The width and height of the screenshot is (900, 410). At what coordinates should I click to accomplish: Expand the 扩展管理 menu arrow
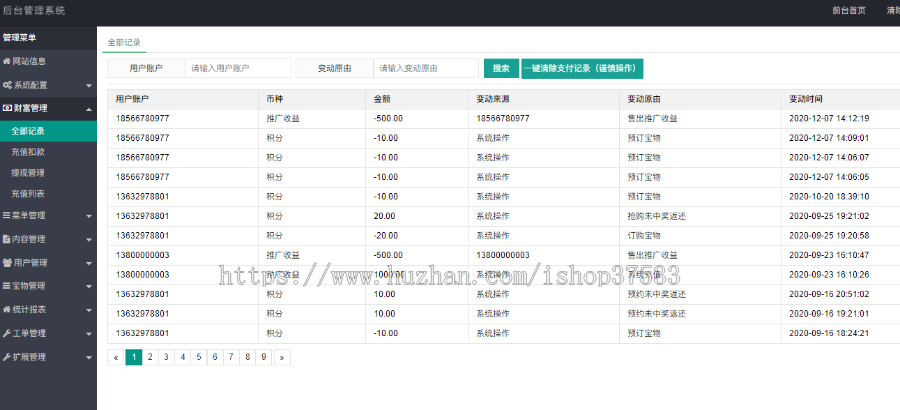[x=89, y=358]
